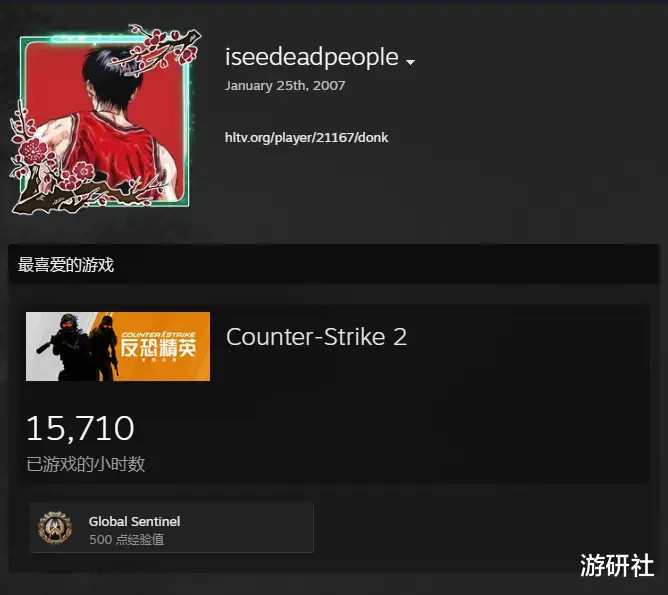Click the iseedeadpeople profile name
The height and width of the screenshot is (595, 668).
point(311,57)
